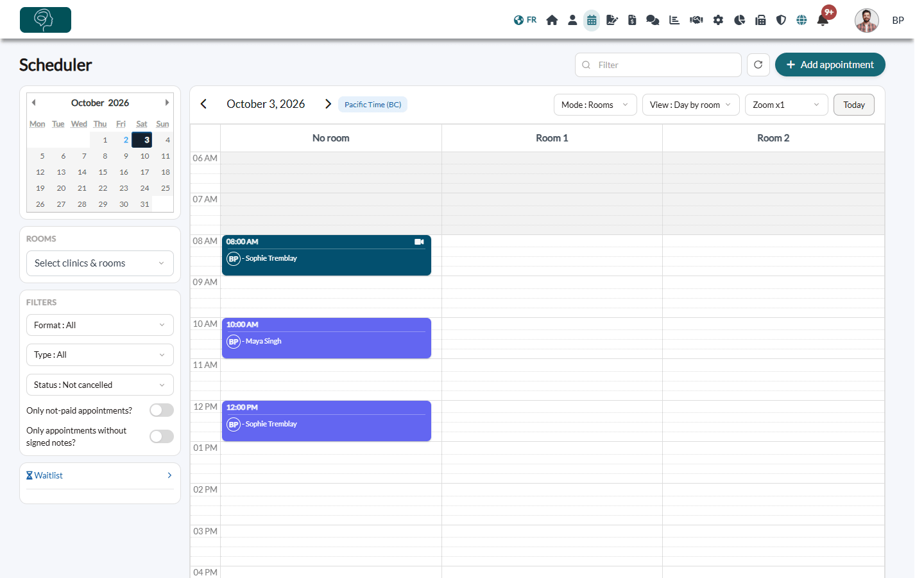Image resolution: width=924 pixels, height=578 pixels.
Task: Click the Add appointment button
Action: point(830,65)
